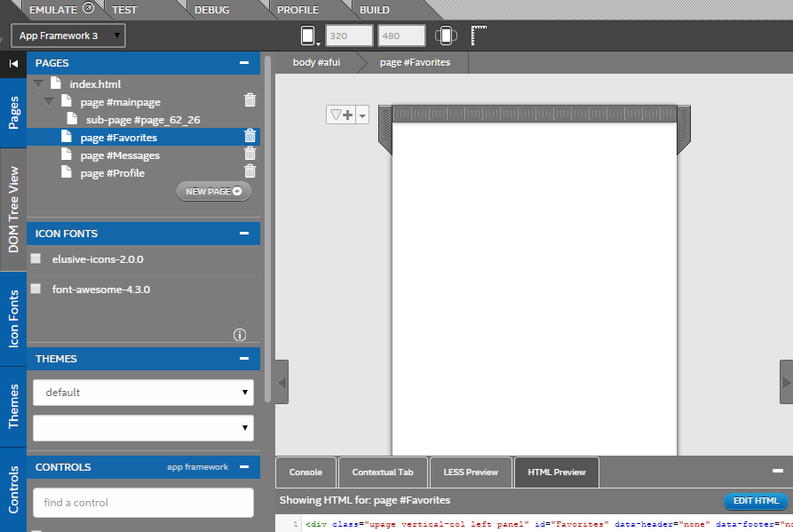Open the App Framework 3 dropdown

tap(68, 36)
